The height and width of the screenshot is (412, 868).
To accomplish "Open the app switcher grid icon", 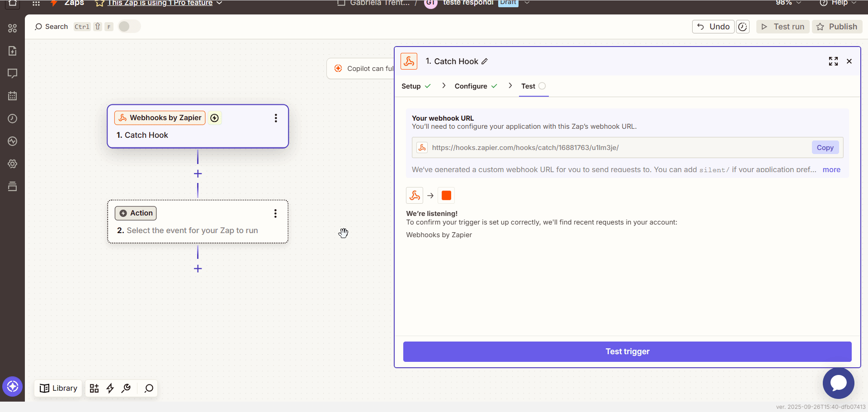I will click(x=36, y=3).
